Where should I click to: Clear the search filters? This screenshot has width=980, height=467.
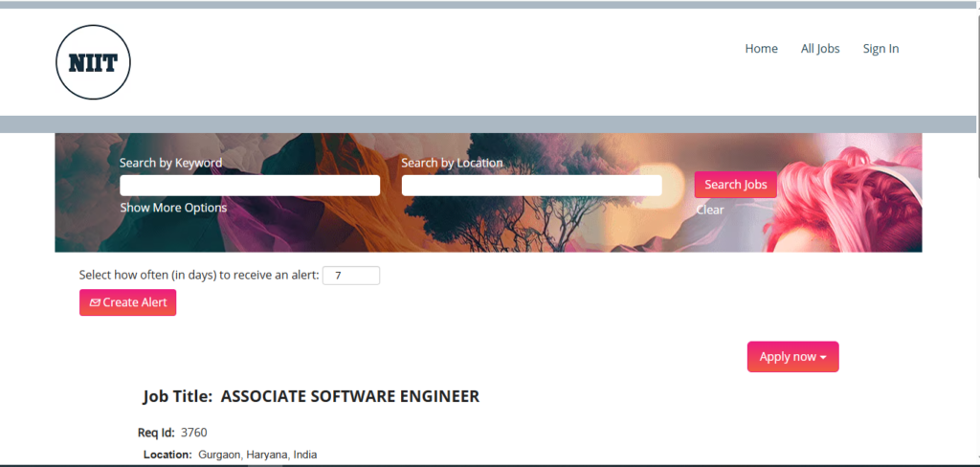(x=710, y=211)
